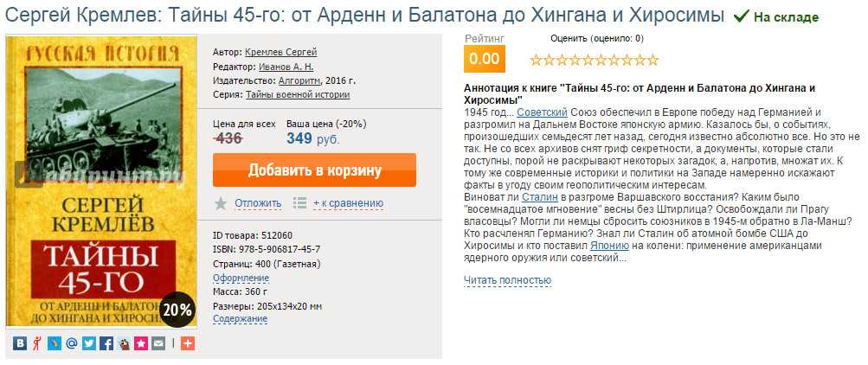The image size is (868, 365).
Task: Share via Odnoklassniki icon
Action: coord(36,343)
